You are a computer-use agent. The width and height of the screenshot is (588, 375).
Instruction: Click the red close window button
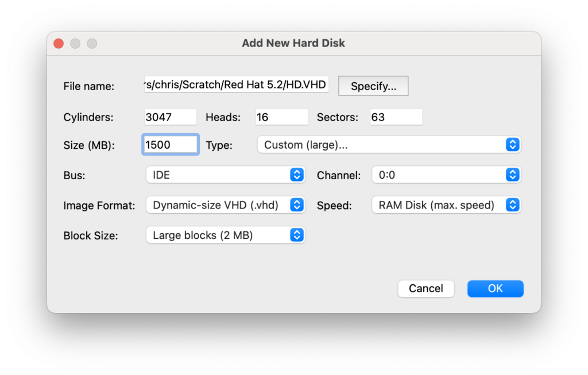(59, 44)
